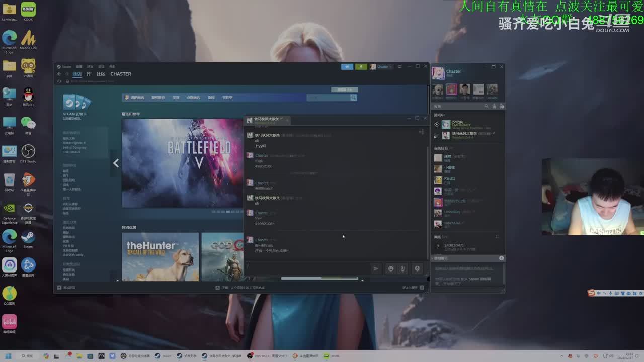This screenshot has height=362, width=644.
Task: Click the friends list search magnifier icon
Action: tap(486, 106)
